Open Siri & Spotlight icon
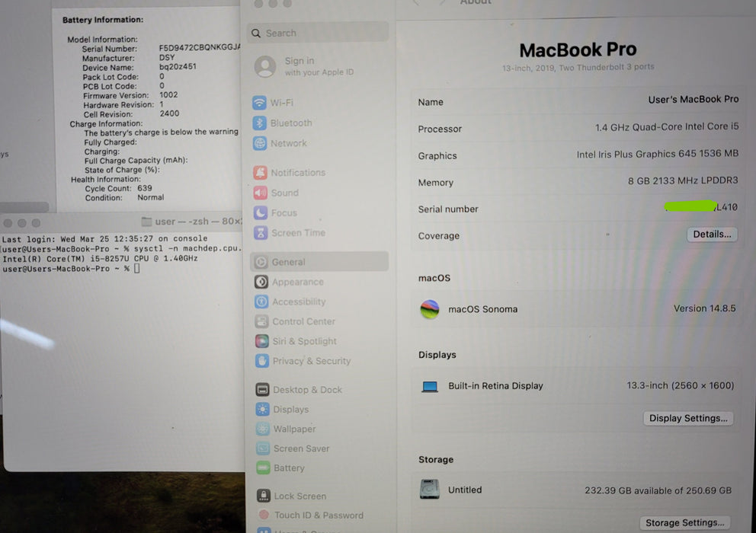Screen dimensions: 756x533 pyautogui.click(x=262, y=341)
